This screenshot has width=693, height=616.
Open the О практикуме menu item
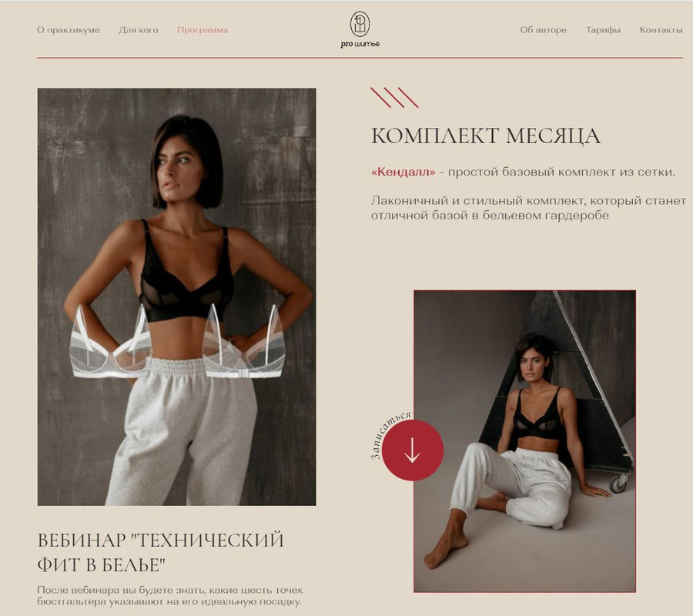click(x=69, y=30)
